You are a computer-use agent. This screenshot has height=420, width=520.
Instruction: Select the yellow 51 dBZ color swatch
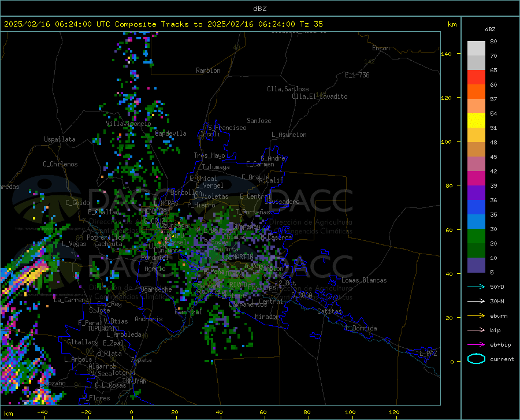[x=476, y=120]
